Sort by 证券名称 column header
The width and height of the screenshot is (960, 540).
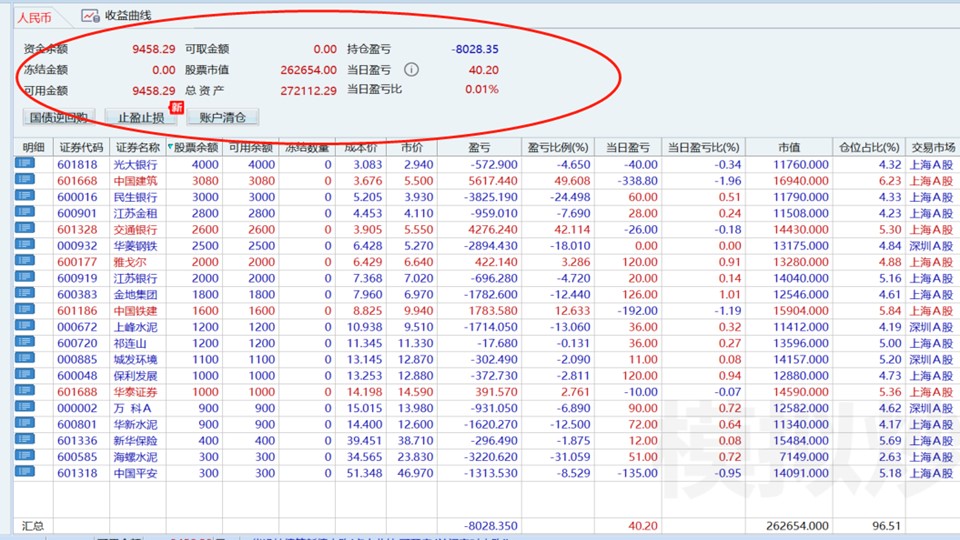pyautogui.click(x=138, y=148)
